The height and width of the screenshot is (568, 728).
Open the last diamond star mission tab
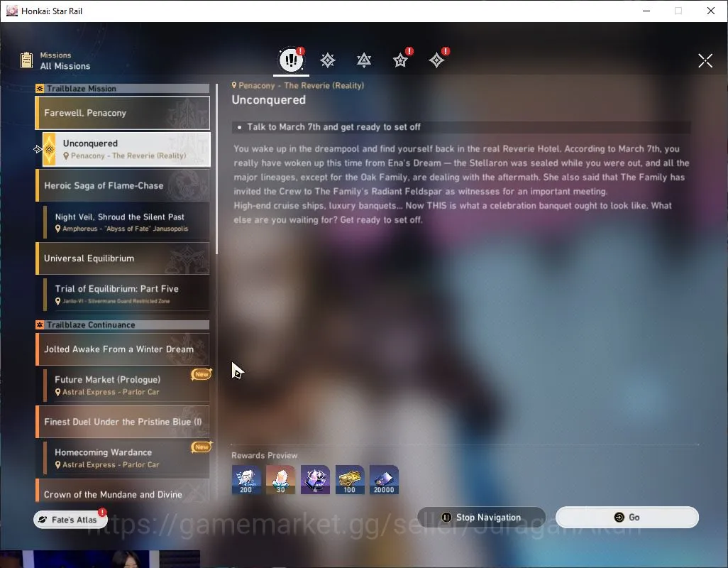click(436, 60)
